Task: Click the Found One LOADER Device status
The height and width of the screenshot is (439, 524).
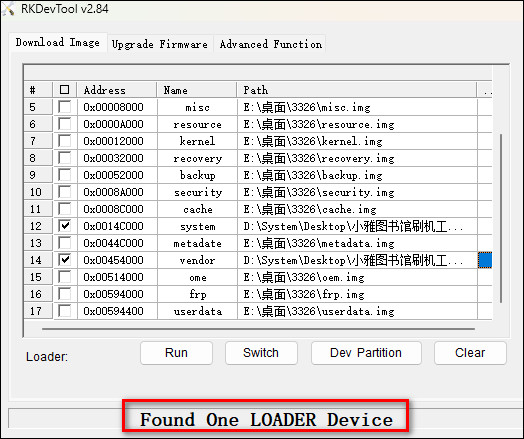Action: tap(266, 420)
